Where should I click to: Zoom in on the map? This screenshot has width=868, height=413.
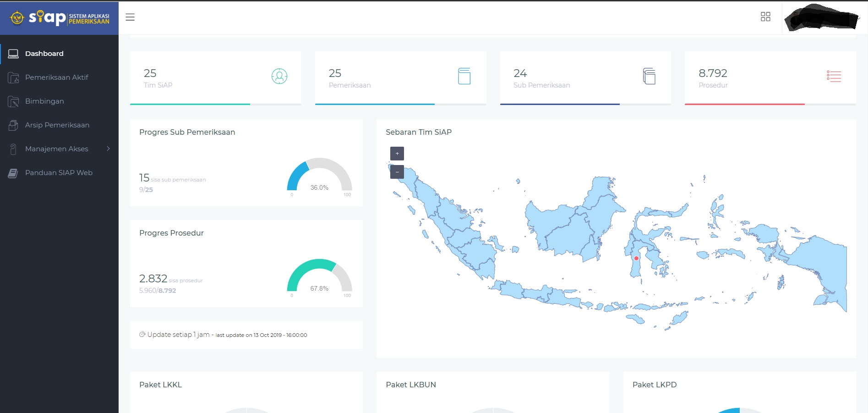click(397, 154)
